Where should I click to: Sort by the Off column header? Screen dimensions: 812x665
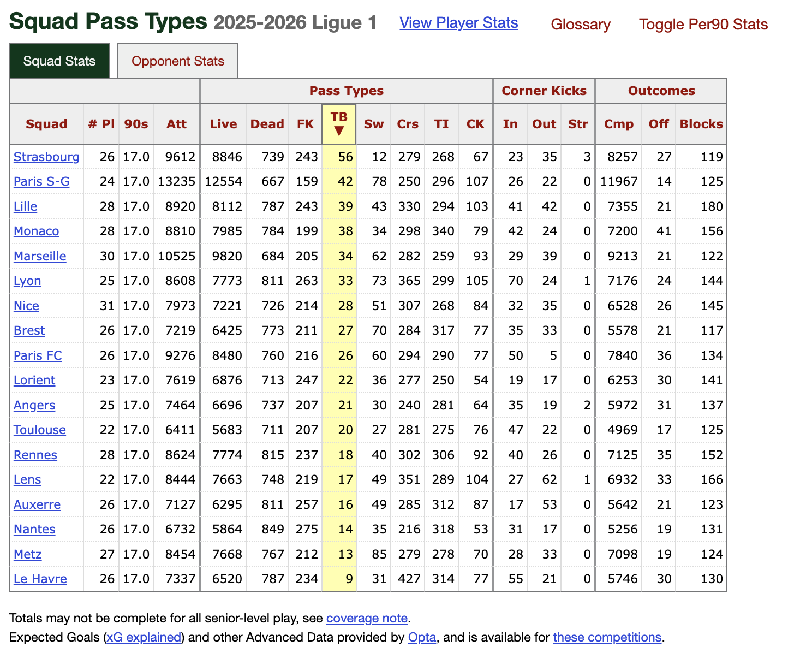(x=659, y=124)
